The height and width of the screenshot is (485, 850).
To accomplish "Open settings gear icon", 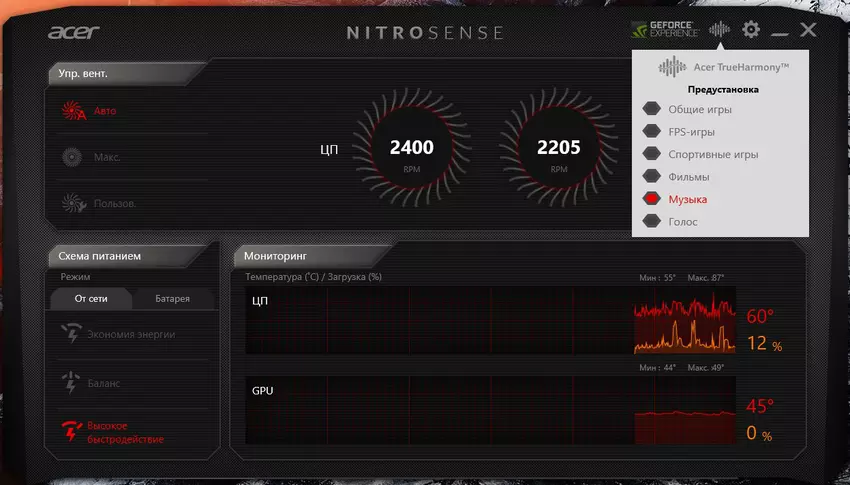I will [750, 30].
